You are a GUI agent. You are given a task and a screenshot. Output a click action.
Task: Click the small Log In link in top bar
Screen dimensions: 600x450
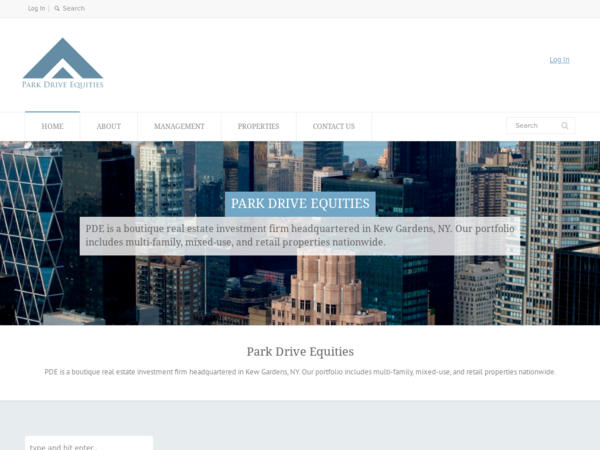pyautogui.click(x=36, y=8)
